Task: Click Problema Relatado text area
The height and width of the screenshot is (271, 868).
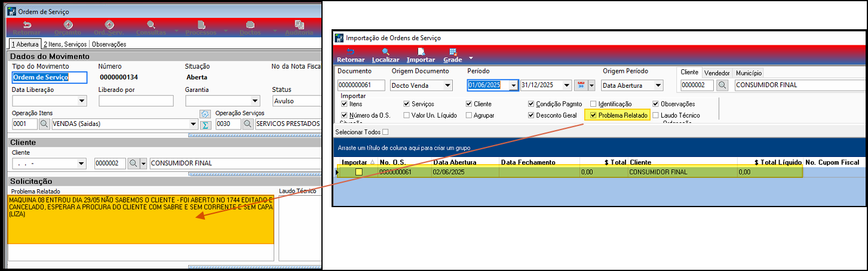Action: point(140,227)
